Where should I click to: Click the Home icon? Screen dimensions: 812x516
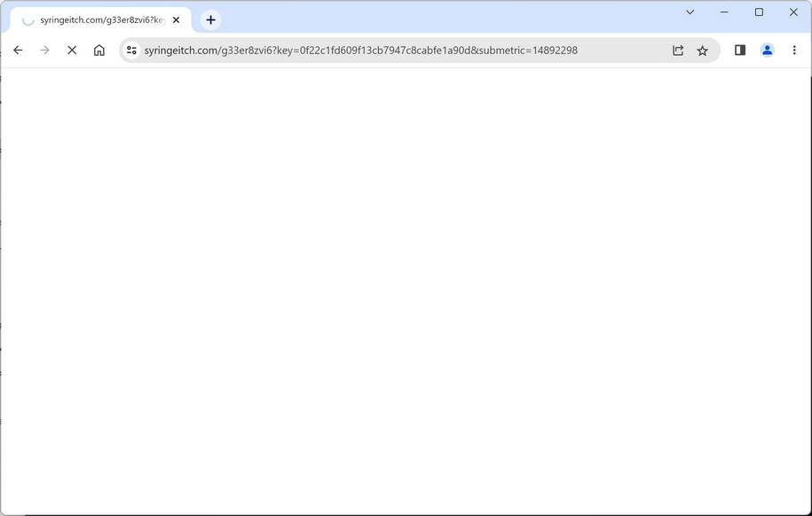(99, 50)
